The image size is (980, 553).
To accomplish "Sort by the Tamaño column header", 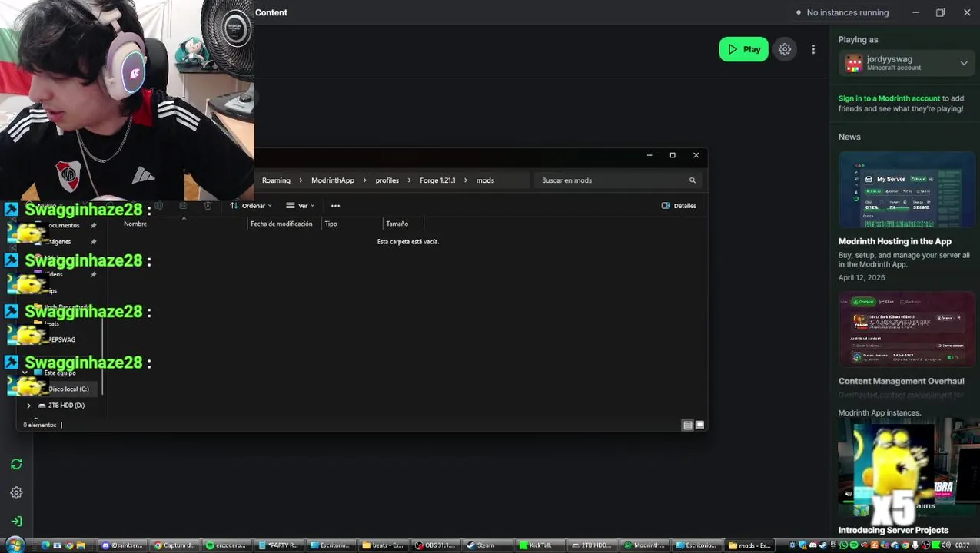I will click(397, 224).
